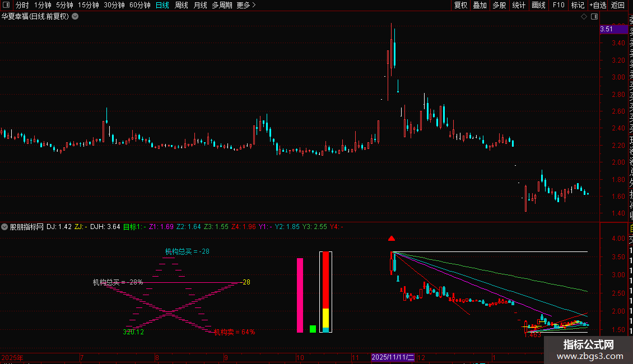The image size is (633, 364).
Task: Switch to 周线 weekly chart
Action: tap(181, 5)
